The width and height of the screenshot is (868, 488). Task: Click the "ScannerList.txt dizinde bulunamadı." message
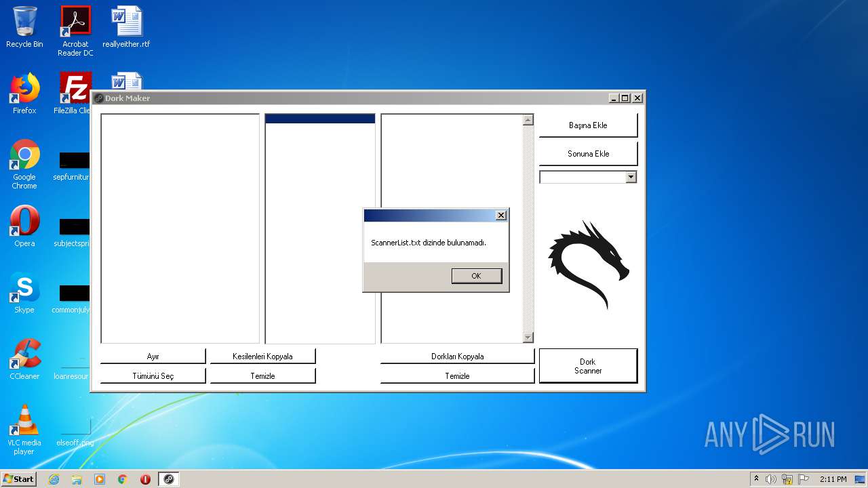point(429,243)
